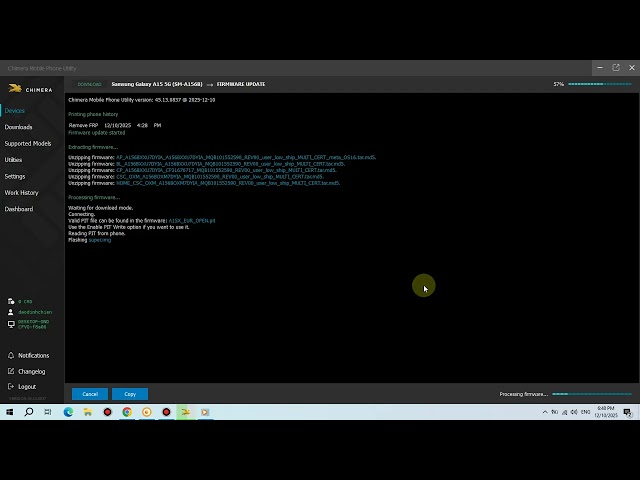Copy the log output
Image resolution: width=640 pixels, height=480 pixels.
click(x=130, y=394)
